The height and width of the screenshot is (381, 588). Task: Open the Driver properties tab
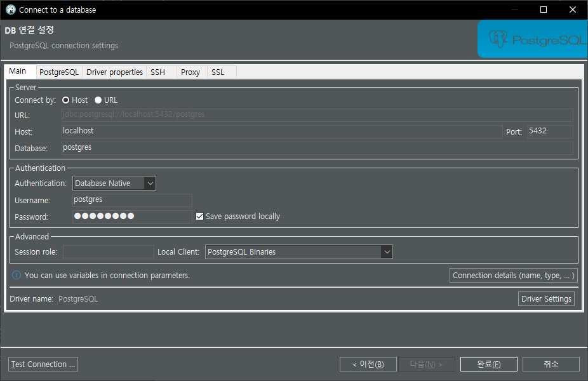pyautogui.click(x=114, y=72)
